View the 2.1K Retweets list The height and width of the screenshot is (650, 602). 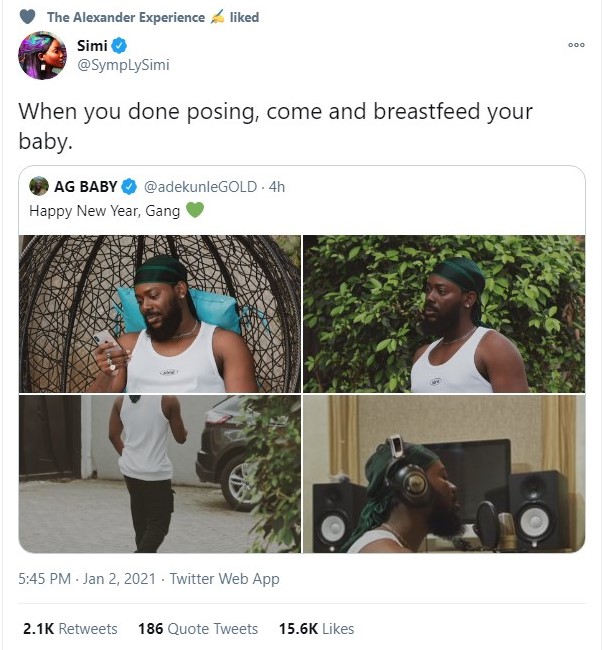click(70, 629)
